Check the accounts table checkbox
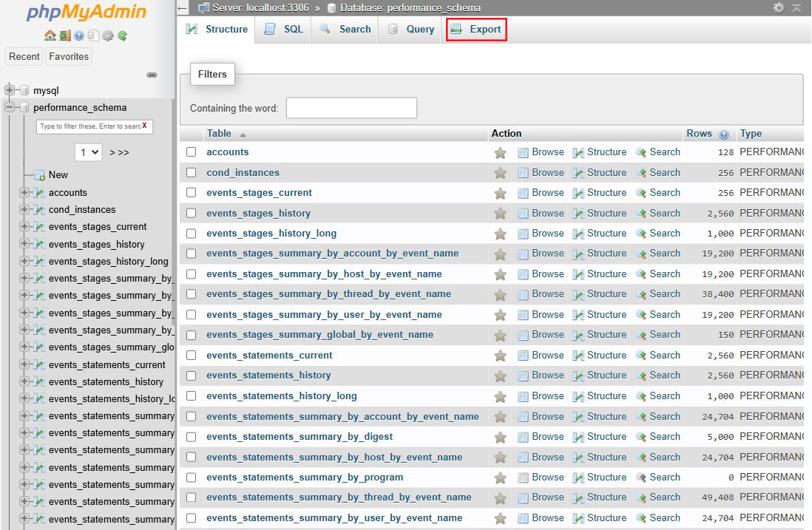Image resolution: width=812 pixels, height=530 pixels. (x=191, y=152)
